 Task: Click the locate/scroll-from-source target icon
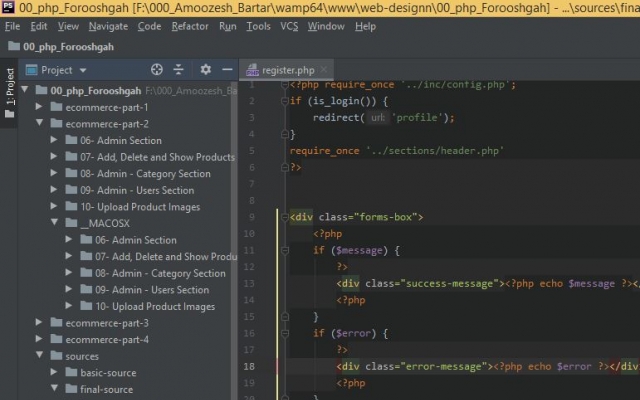(x=157, y=70)
